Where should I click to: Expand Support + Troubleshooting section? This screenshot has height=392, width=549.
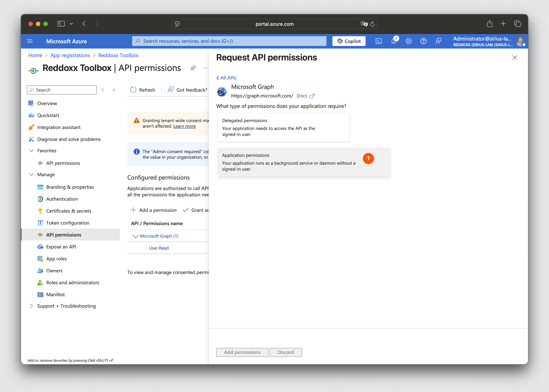click(x=31, y=306)
